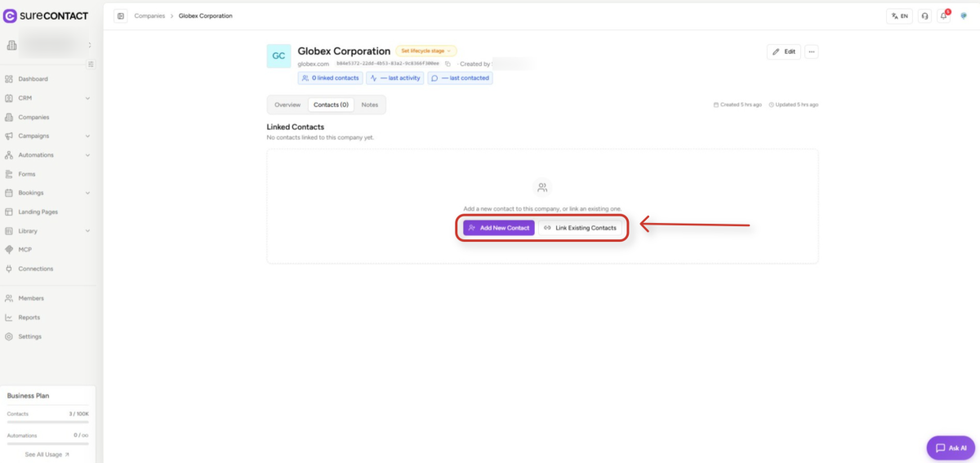Viewport: 980px width, 463px height.
Task: Click the Globex Corporation breadcrumb
Action: pyautogui.click(x=205, y=16)
